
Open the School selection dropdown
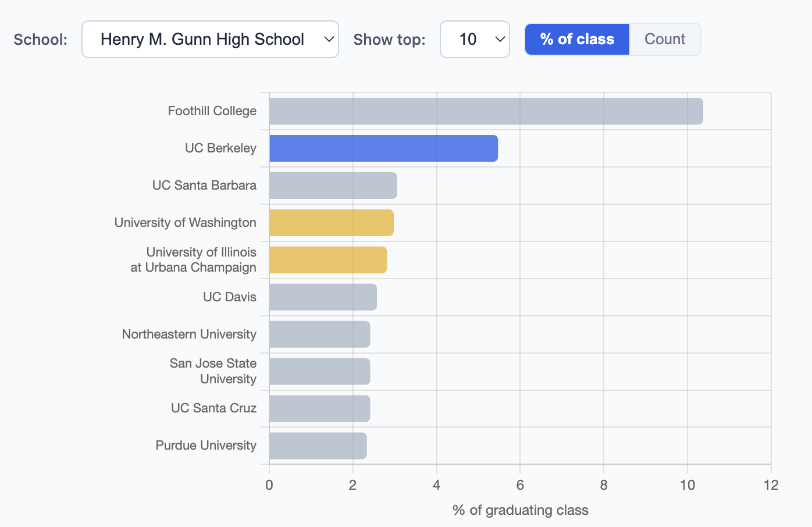coord(210,39)
